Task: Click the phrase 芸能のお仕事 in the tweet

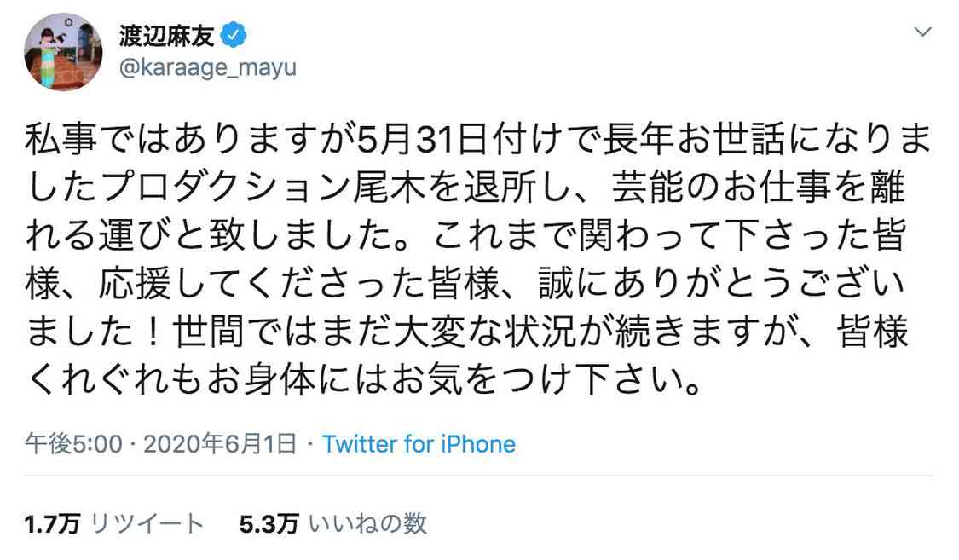Action: [x=720, y=187]
